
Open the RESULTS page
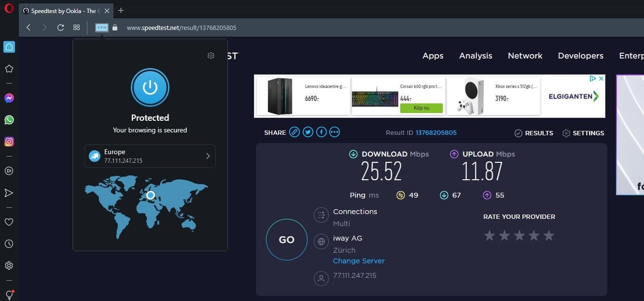[533, 133]
